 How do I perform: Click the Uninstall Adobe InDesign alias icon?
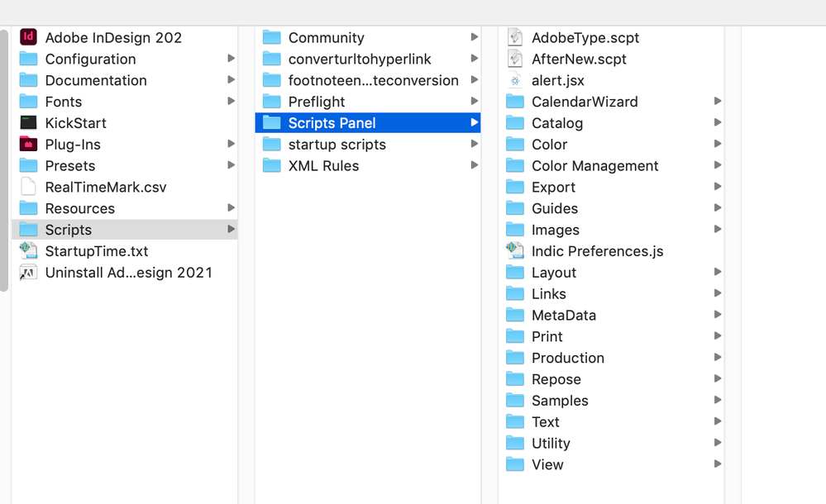click(x=28, y=273)
